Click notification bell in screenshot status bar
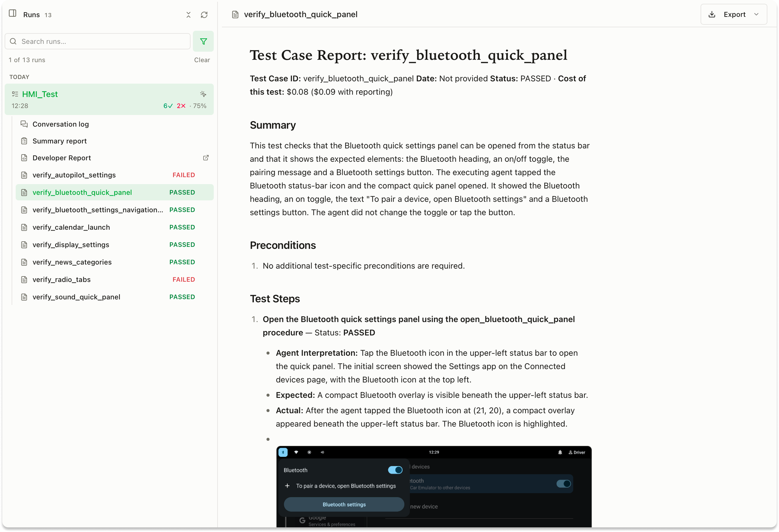The height and width of the screenshot is (532, 779). pos(560,452)
